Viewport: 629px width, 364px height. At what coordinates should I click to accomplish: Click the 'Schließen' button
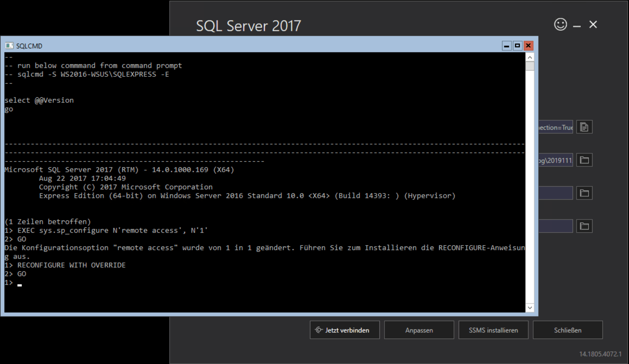(568, 330)
